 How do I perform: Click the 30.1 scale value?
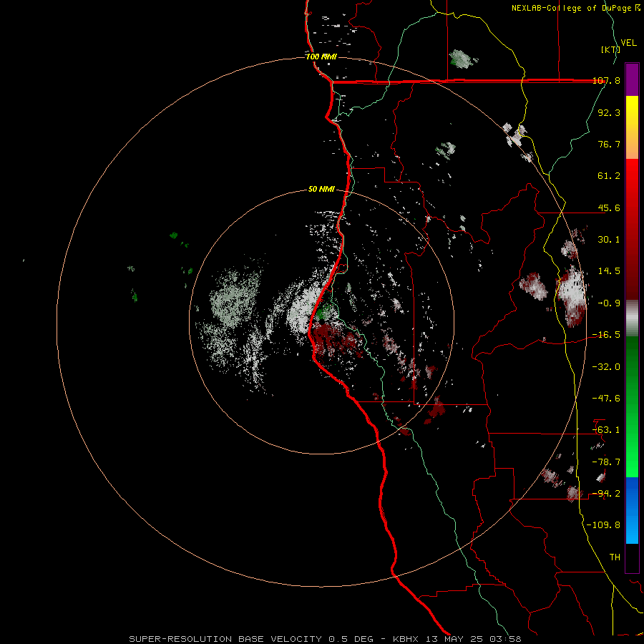pos(609,240)
